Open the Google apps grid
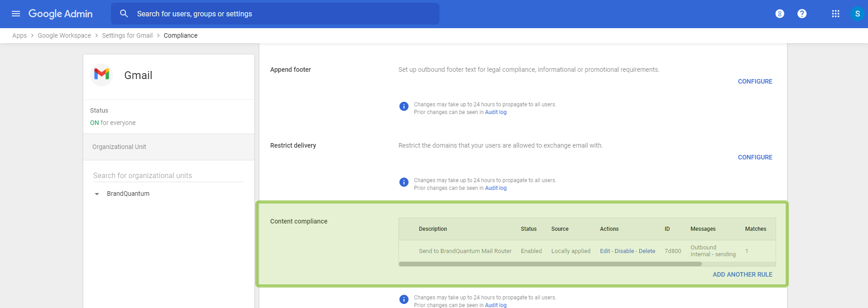868x308 pixels. [836, 14]
